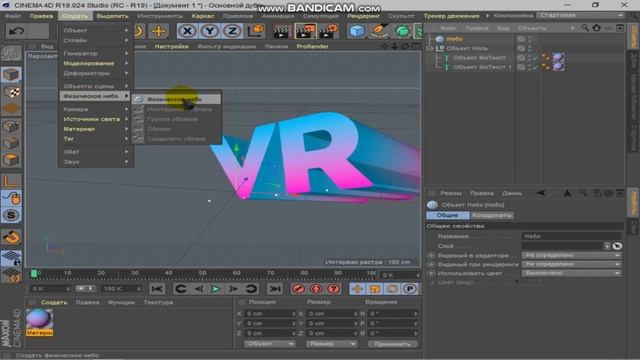Choose Физическое небо in the submenu
640x360 pixels.
176,99
